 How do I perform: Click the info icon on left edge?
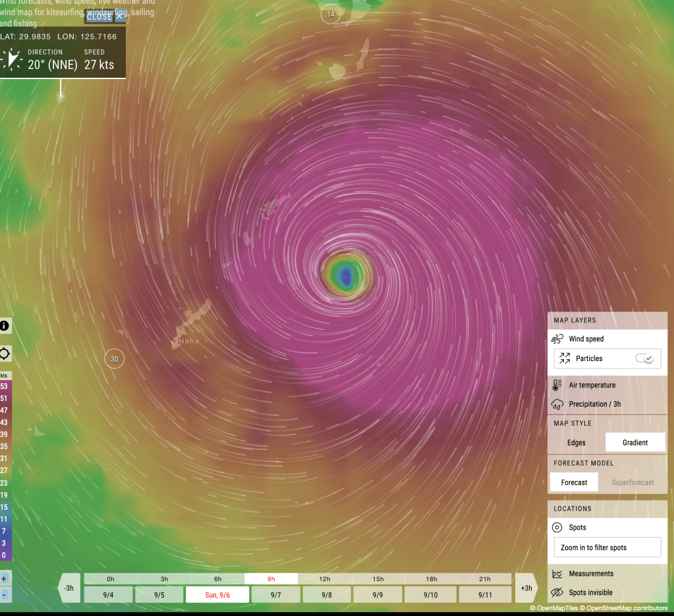[x=5, y=325]
